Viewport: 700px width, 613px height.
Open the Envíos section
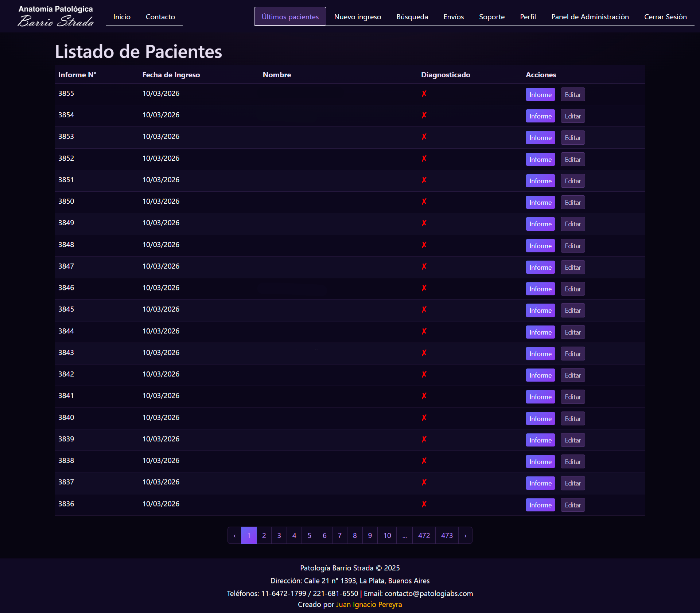pos(453,17)
